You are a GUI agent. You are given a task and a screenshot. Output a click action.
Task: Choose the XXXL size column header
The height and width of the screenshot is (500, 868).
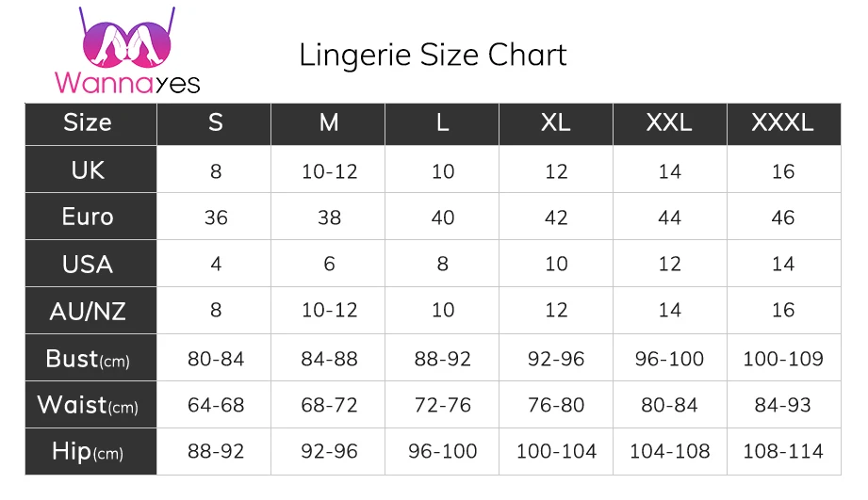tap(782, 123)
